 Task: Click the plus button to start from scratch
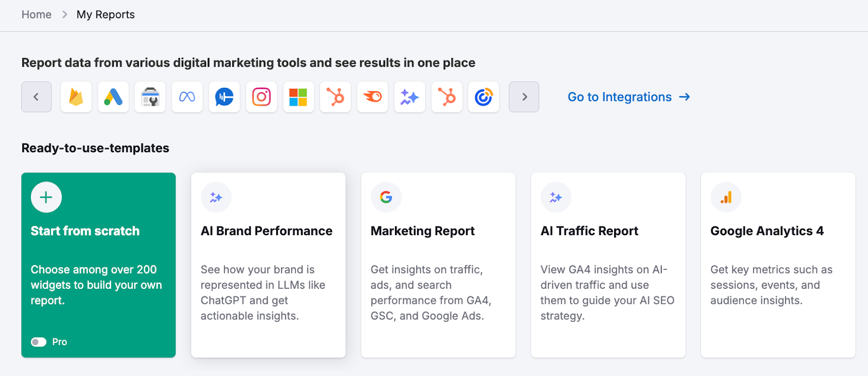(x=46, y=197)
